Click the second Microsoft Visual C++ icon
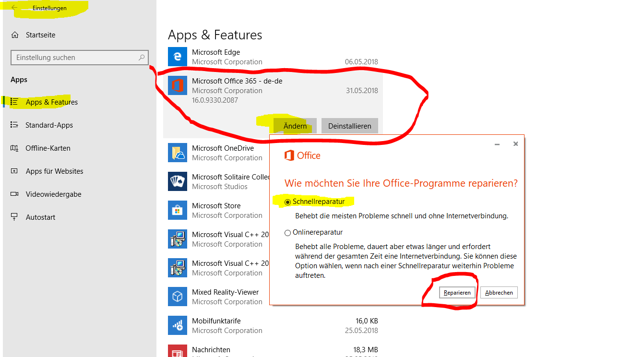644x357 pixels. (x=178, y=268)
